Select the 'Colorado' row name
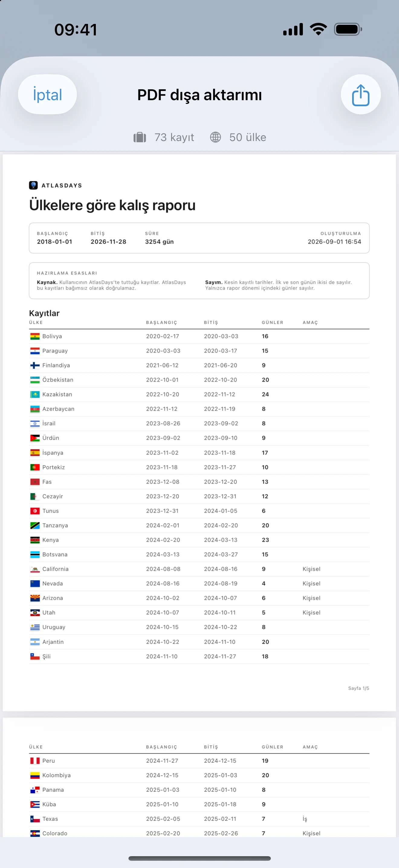 point(55,833)
